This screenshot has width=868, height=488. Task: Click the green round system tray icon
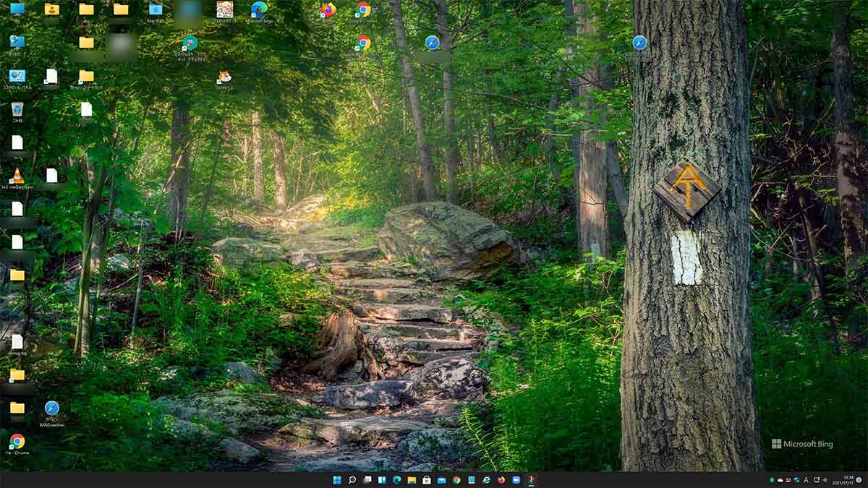[772, 480]
